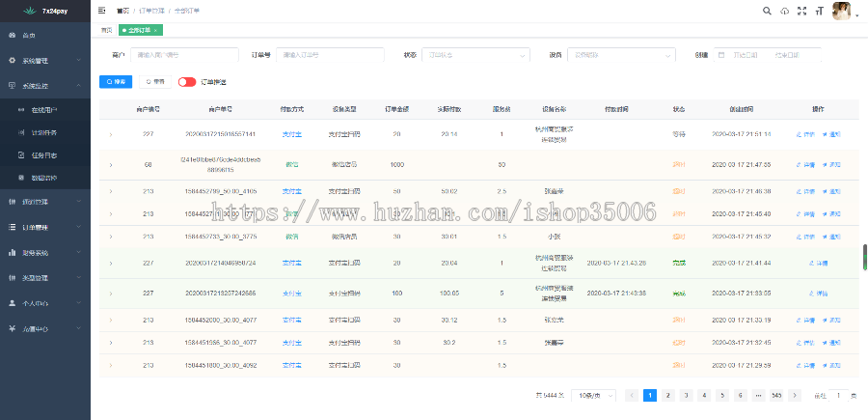Expand the row for merchant 68

[x=111, y=164]
